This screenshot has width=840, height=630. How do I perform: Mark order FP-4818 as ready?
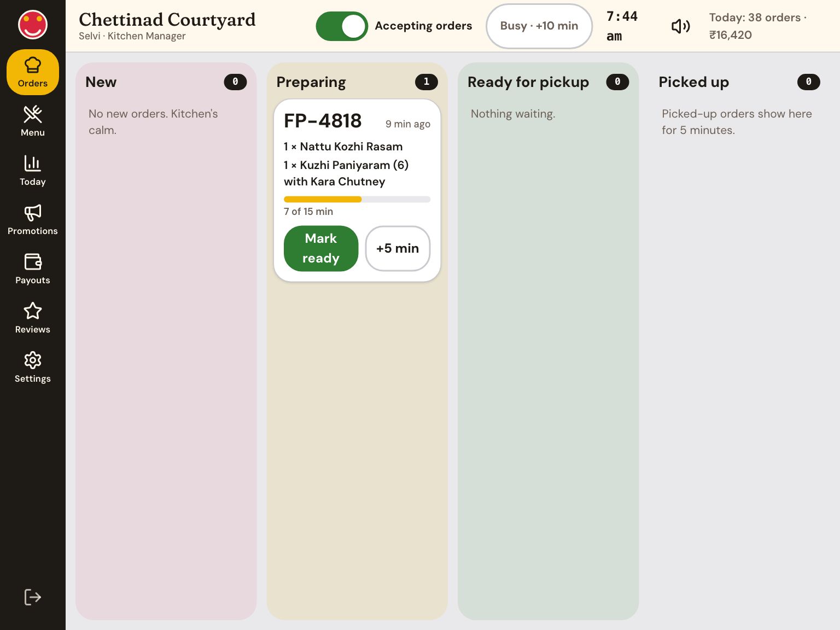click(321, 248)
